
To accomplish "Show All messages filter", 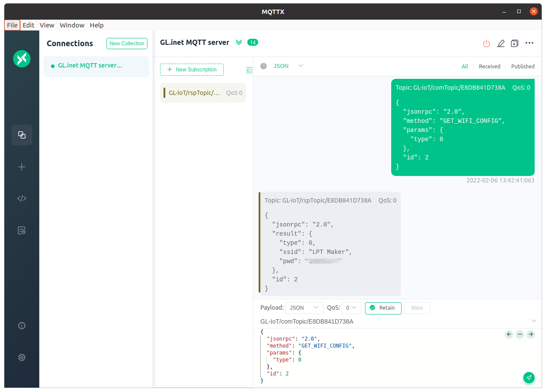I will pyautogui.click(x=465, y=67).
